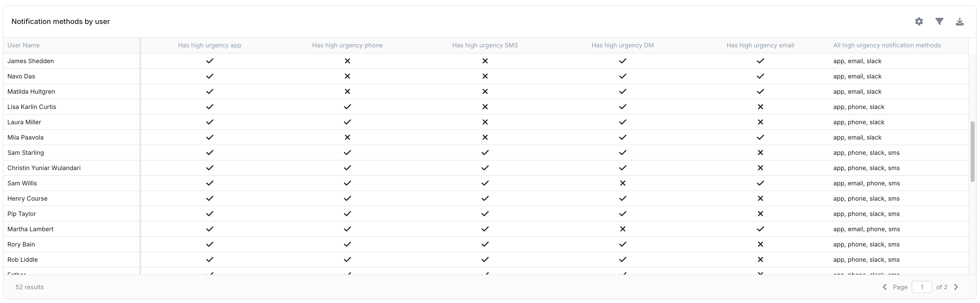Click Sam Starling's high urgency SMS checkmark

tap(485, 153)
